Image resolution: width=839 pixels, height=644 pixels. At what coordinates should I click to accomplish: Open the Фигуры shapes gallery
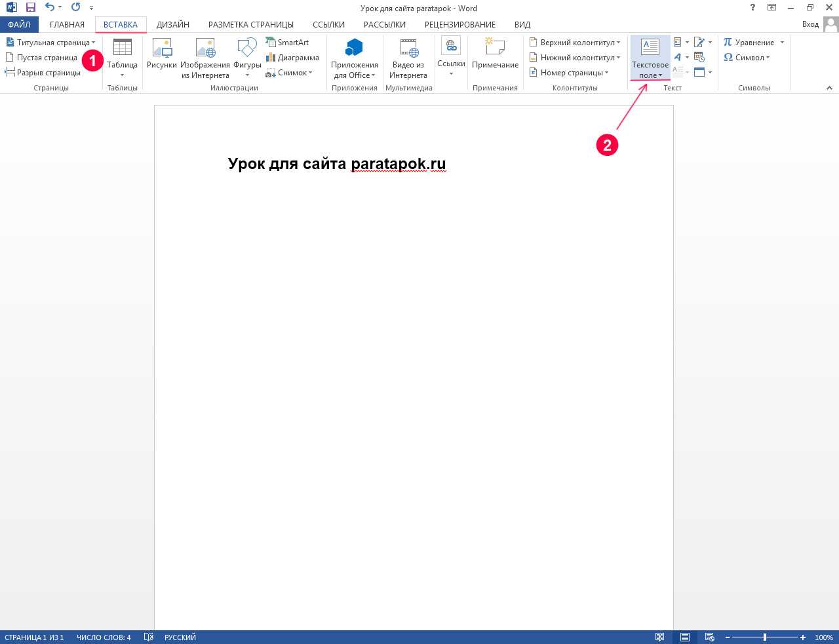coord(247,58)
